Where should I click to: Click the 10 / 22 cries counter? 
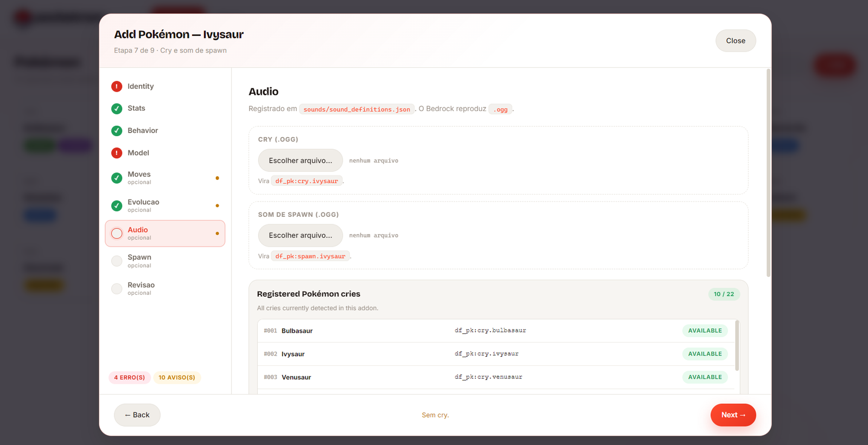(x=724, y=294)
